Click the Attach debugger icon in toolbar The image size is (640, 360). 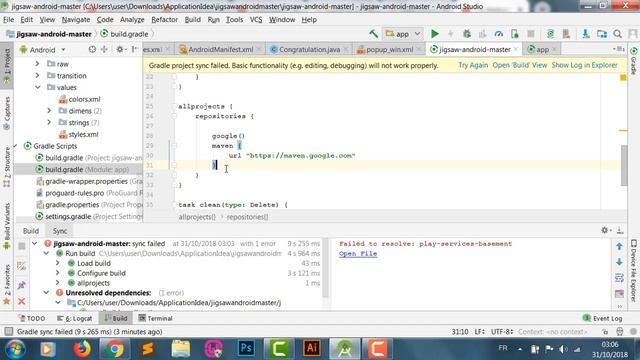pos(514,34)
